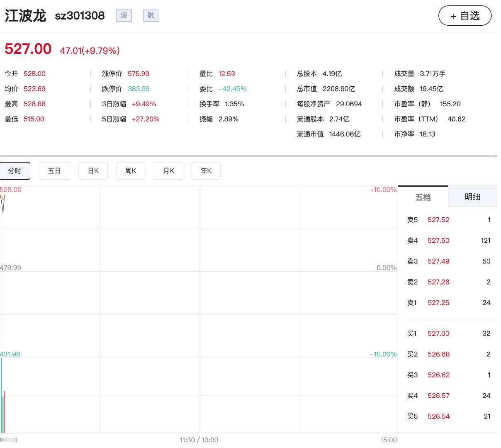Viewport: 501px width, 448px height.
Task: Click the 涨停价 value 575.99
Action: point(139,74)
